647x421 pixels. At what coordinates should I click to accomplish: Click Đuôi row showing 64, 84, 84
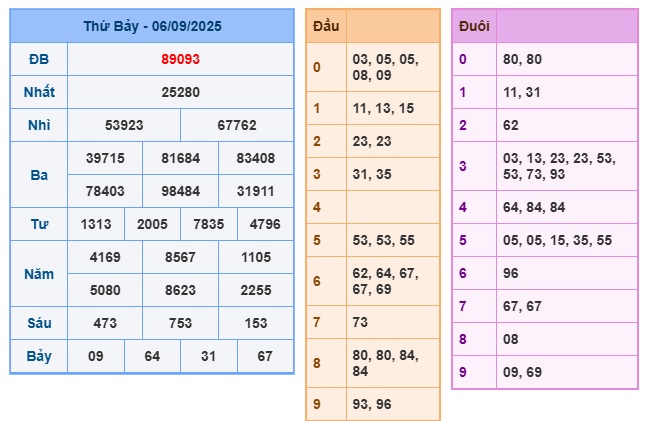(566, 207)
